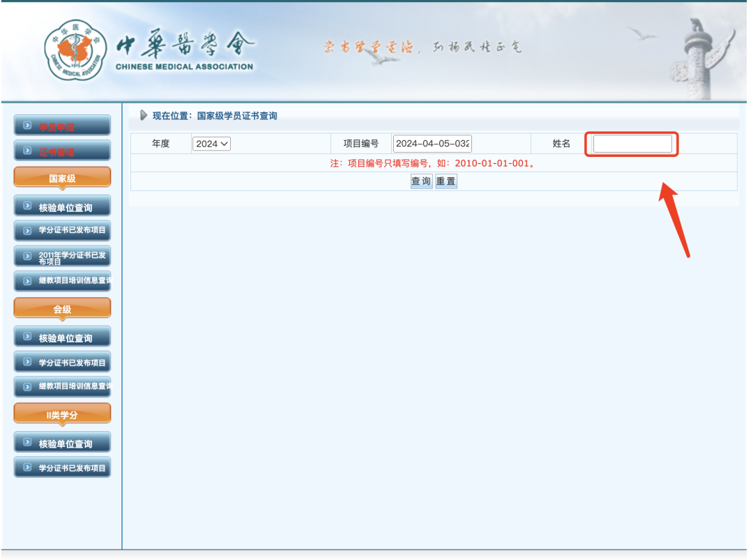Open 核验单位查询 under II类学分
The image size is (753, 560).
coord(62,441)
